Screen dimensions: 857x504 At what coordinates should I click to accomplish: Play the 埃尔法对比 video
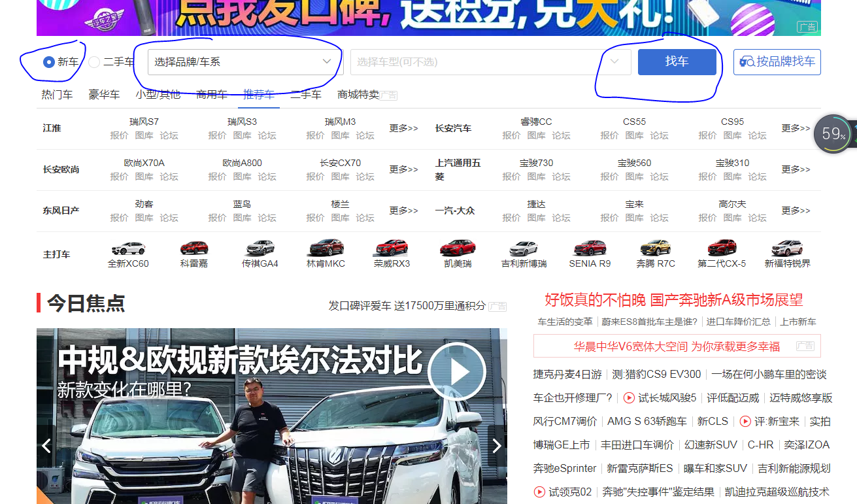point(457,371)
